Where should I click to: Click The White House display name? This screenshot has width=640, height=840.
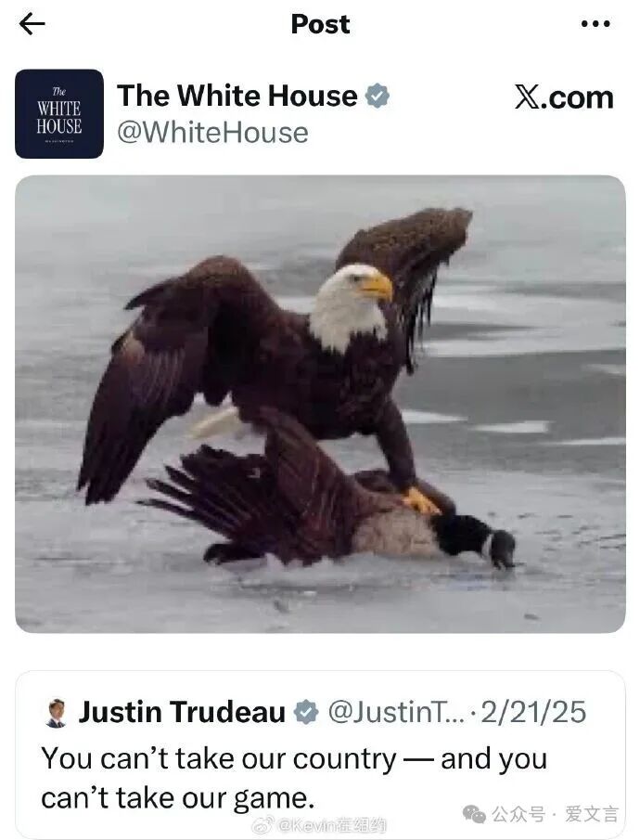click(237, 96)
